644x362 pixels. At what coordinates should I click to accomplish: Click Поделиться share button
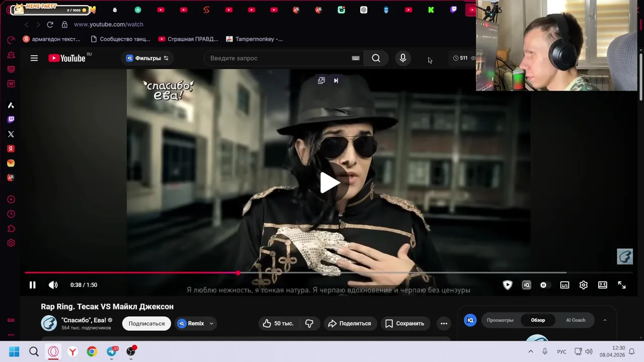click(350, 324)
